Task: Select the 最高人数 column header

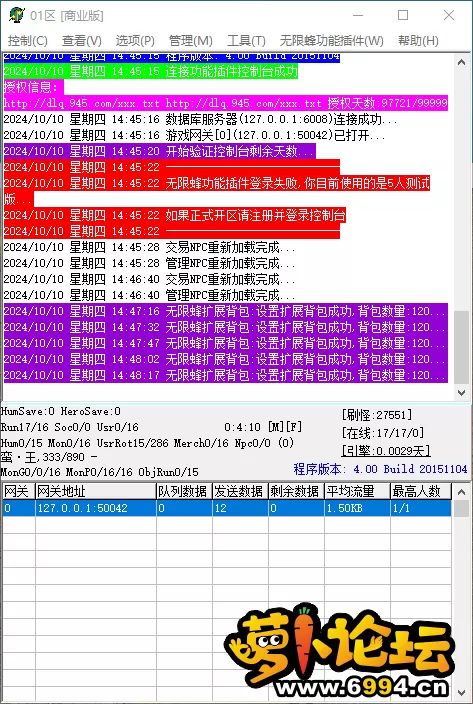Action: click(x=421, y=491)
